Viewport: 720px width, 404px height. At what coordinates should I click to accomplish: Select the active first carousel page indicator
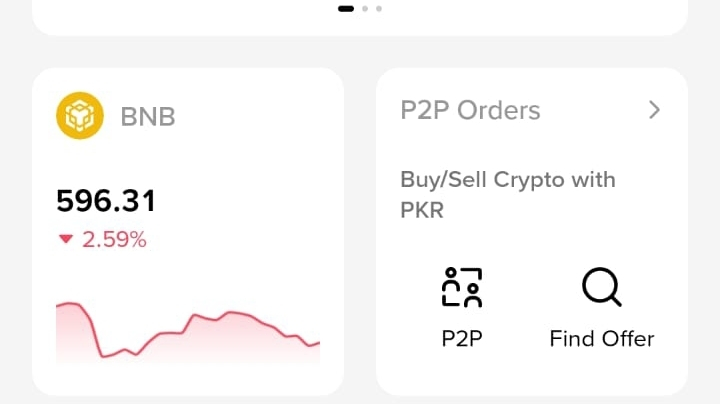click(346, 8)
